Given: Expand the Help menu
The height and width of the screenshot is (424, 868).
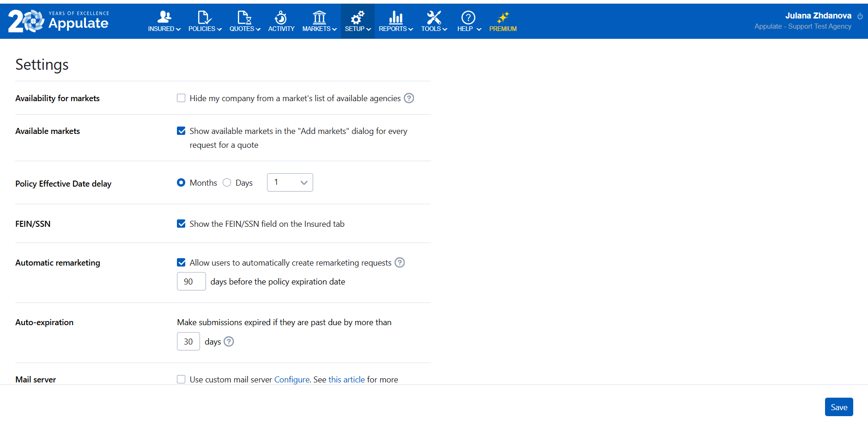Looking at the screenshot, I should pos(468,22).
